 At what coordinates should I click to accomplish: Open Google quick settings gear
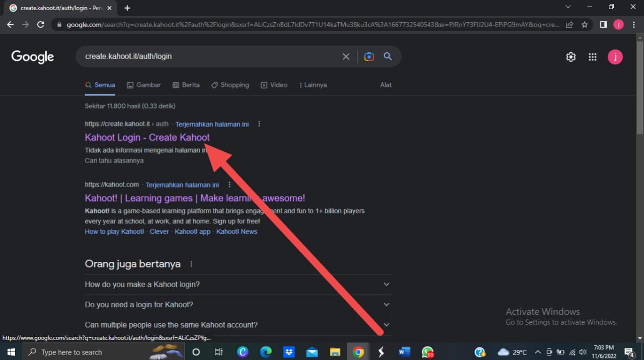click(x=571, y=57)
